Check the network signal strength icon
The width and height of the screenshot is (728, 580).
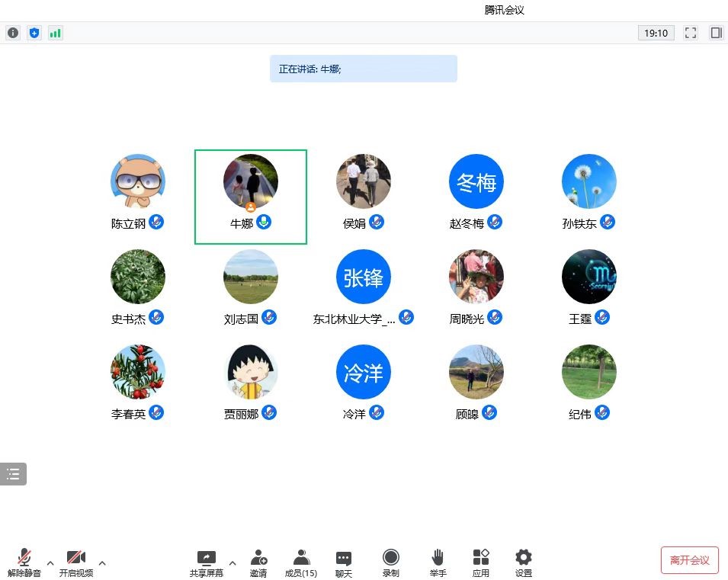coord(56,33)
